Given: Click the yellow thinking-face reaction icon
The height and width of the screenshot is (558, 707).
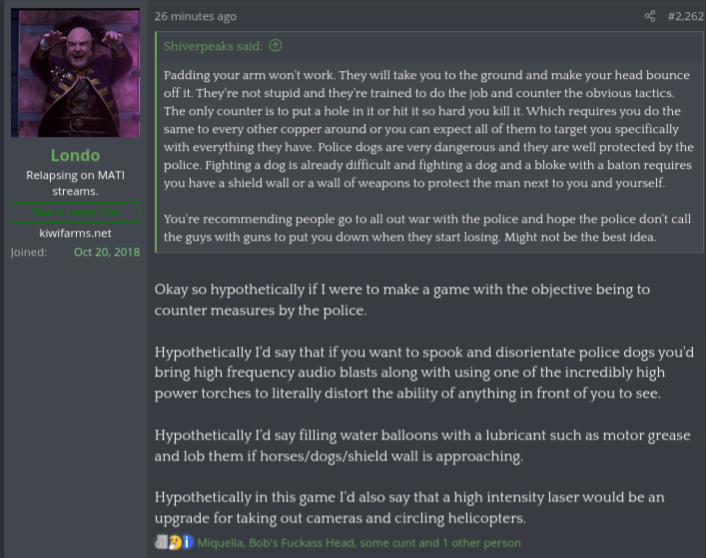Looking at the screenshot, I should coord(174,543).
